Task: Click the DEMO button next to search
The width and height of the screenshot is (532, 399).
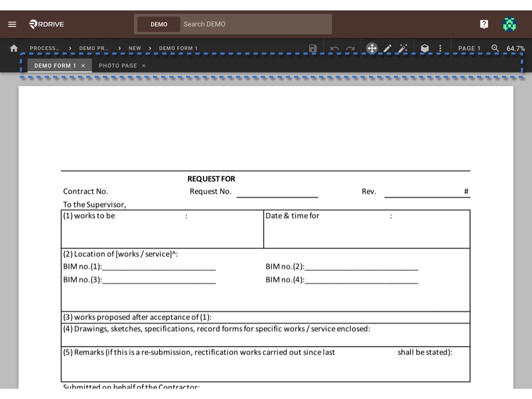Action: tap(159, 24)
